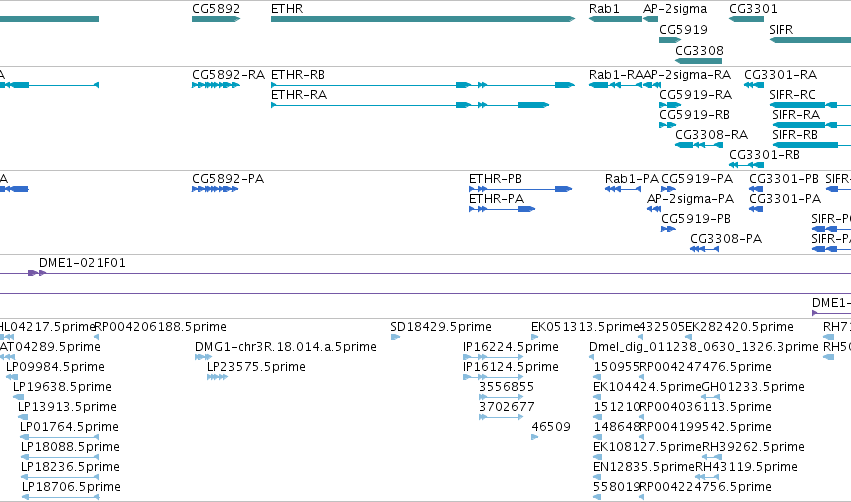Select the SIFR-RC transcript label
This screenshot has width=851, height=502.
pyautogui.click(x=792, y=94)
